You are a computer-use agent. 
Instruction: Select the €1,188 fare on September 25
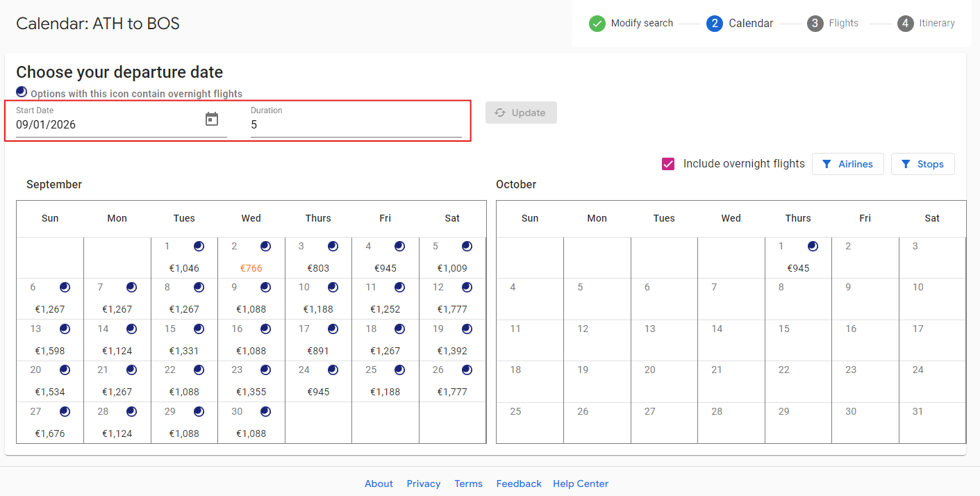tap(385, 392)
